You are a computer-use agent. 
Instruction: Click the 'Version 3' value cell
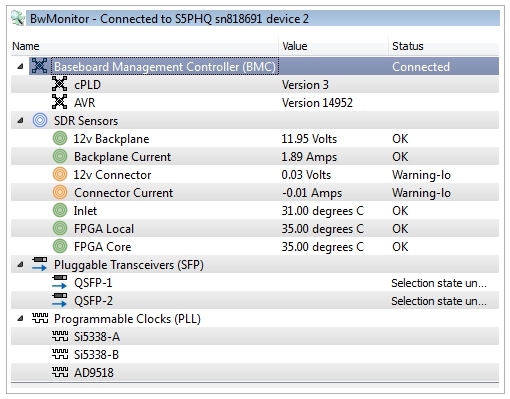(x=305, y=85)
